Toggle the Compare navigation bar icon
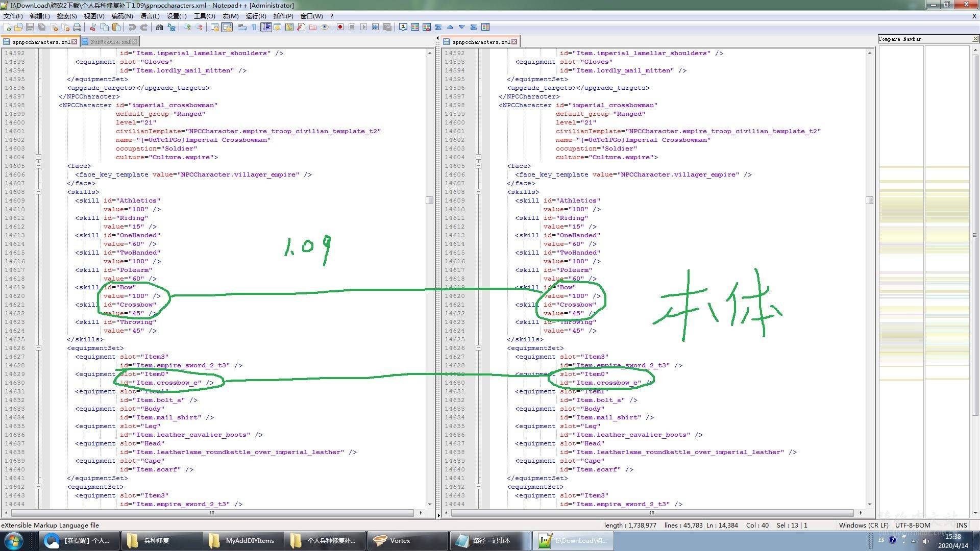This screenshot has height=551, width=980. [x=485, y=27]
